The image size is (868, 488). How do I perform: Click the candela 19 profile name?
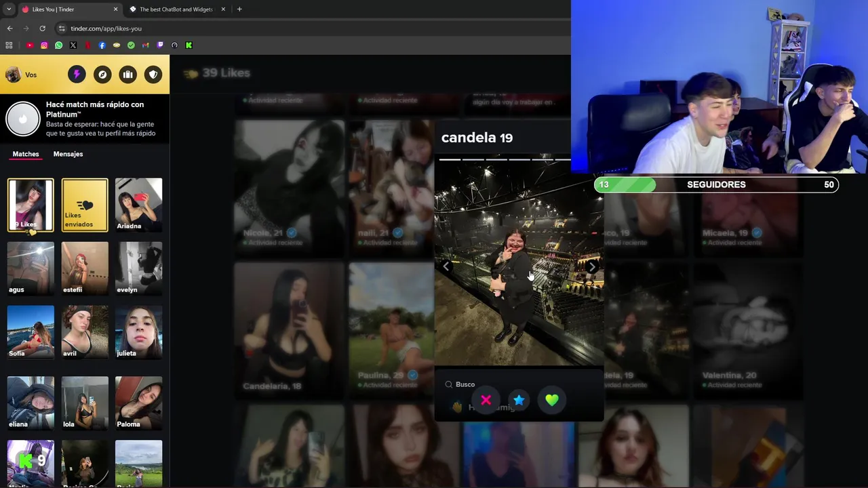pyautogui.click(x=477, y=138)
